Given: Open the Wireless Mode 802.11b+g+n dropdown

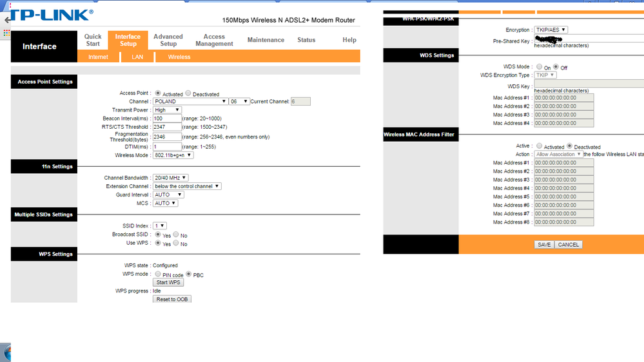Looking at the screenshot, I should tap(173, 155).
